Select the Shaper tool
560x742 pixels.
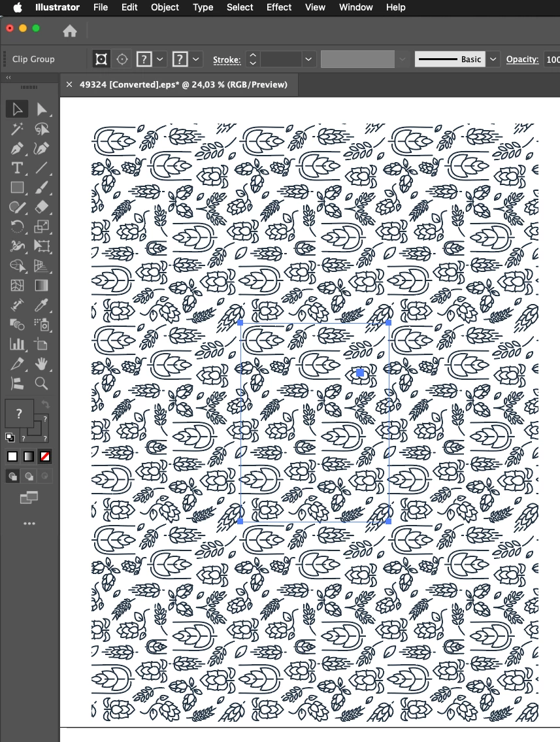point(17,207)
